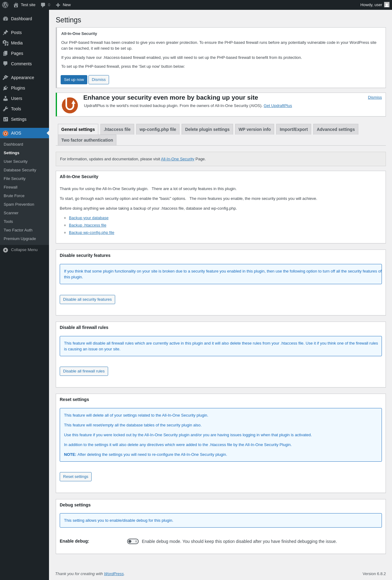392x580 pixels.
Task: Click the Backup .htaccess file link
Action: (88, 225)
